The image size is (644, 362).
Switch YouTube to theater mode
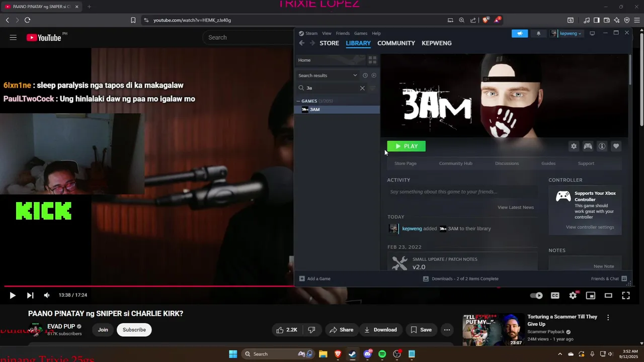608,296
